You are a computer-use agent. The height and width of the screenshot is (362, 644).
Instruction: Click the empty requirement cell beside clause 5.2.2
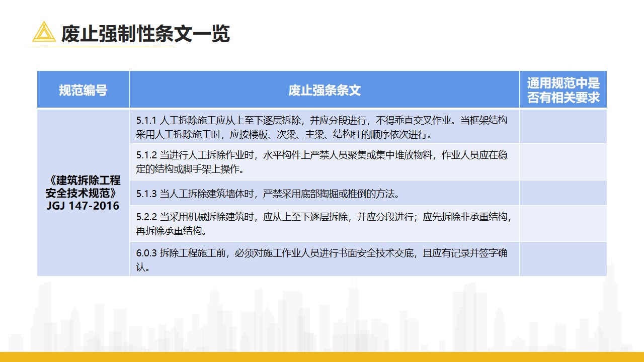point(563,224)
